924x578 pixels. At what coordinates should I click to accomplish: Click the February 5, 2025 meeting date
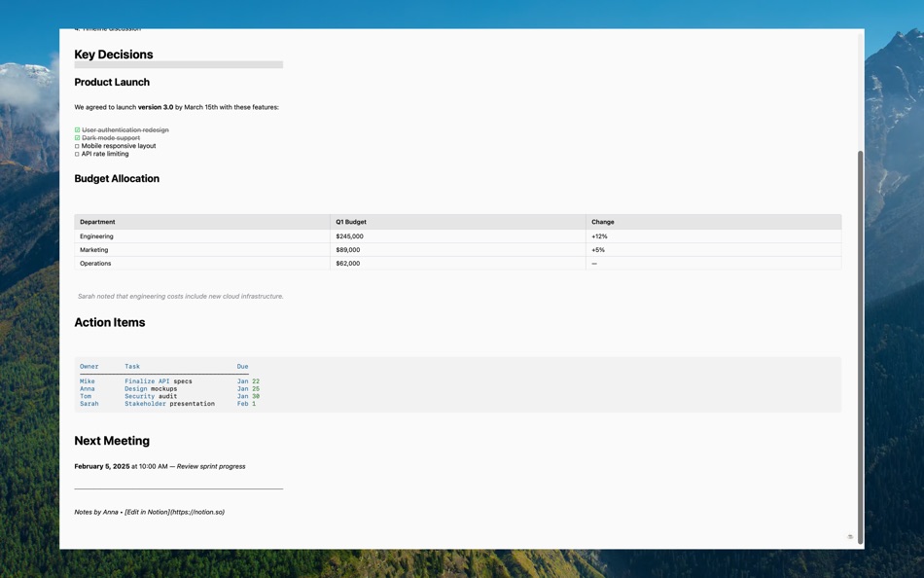tap(102, 466)
